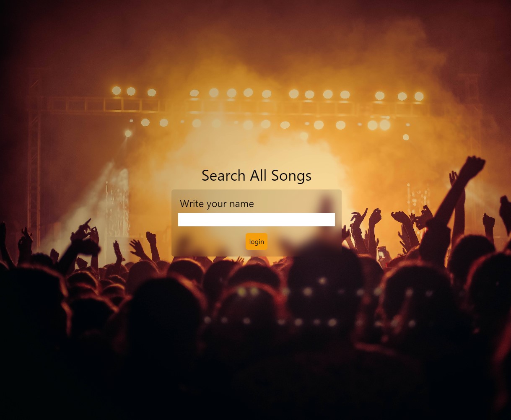Image resolution: width=511 pixels, height=420 pixels.
Task: Click the scaffolding tower on the left
Action: click(34, 163)
